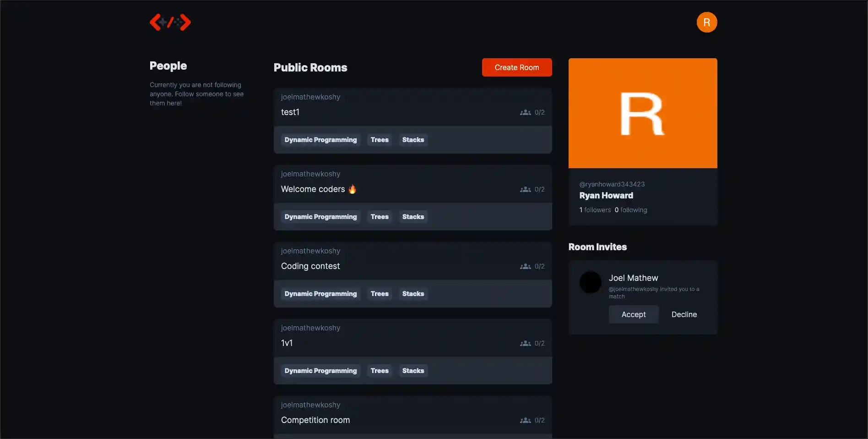Click Trees tag on Coding contest room
The image size is (868, 439).
click(380, 294)
